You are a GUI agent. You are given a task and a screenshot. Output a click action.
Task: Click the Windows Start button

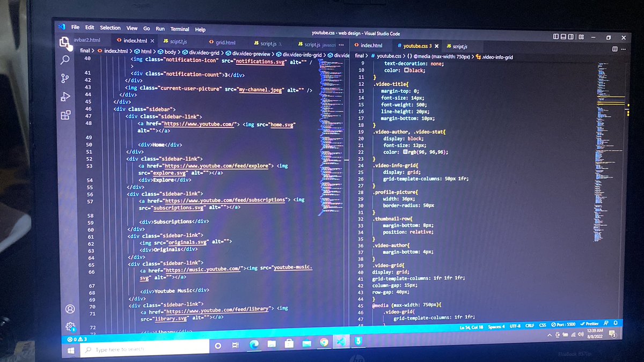70,351
